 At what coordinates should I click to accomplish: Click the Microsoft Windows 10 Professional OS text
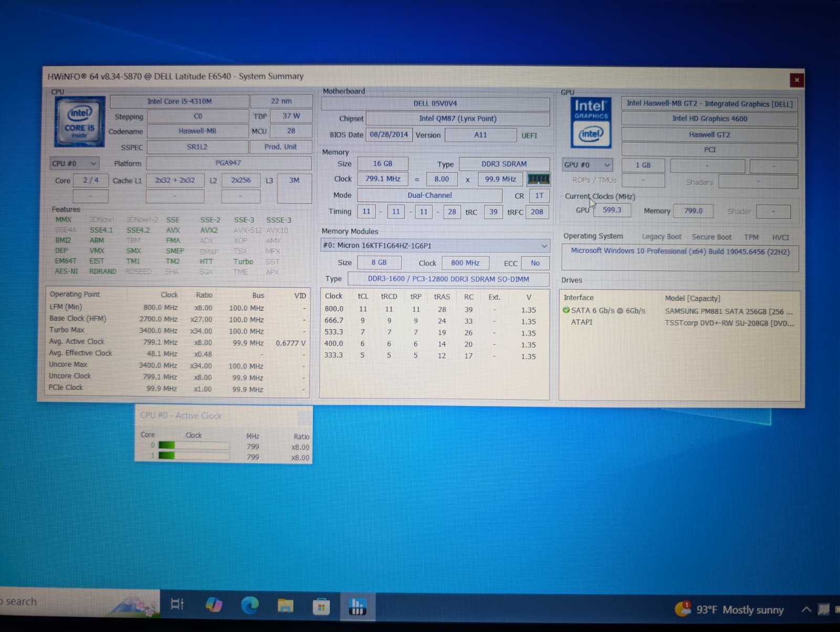coord(680,251)
